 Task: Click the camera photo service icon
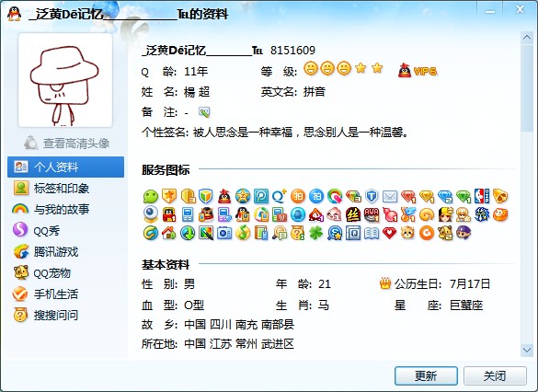pos(224,234)
